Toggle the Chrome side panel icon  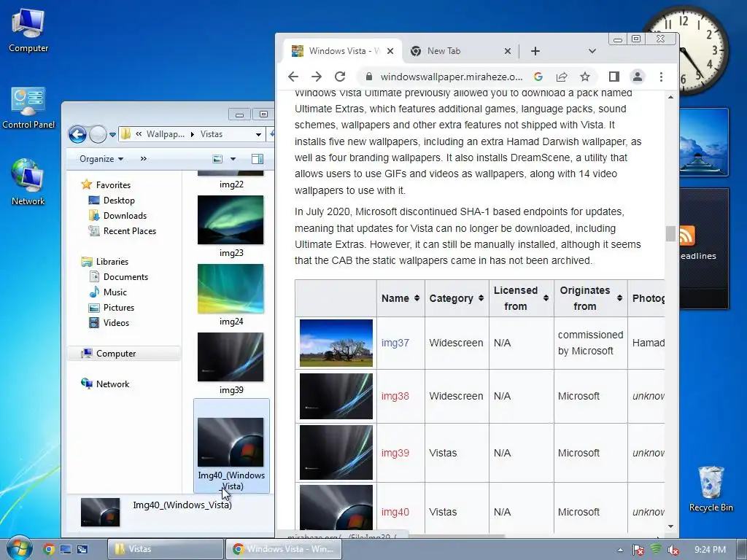[614, 77]
